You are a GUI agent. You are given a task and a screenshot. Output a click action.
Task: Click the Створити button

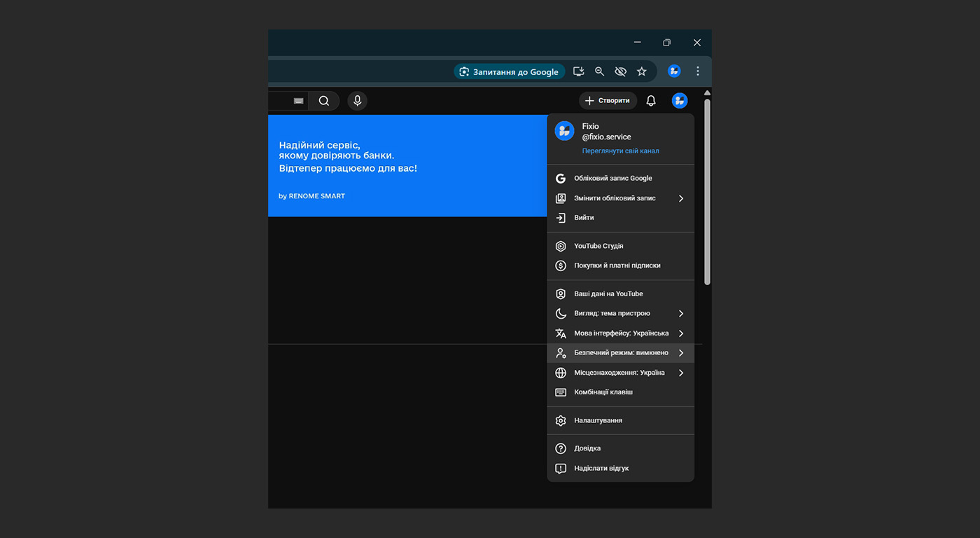click(x=608, y=101)
